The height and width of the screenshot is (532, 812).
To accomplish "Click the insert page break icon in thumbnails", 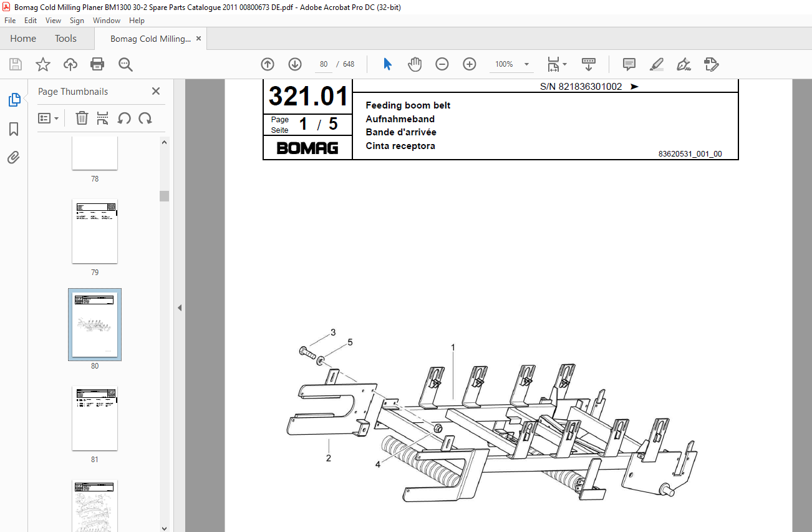I will pyautogui.click(x=103, y=118).
